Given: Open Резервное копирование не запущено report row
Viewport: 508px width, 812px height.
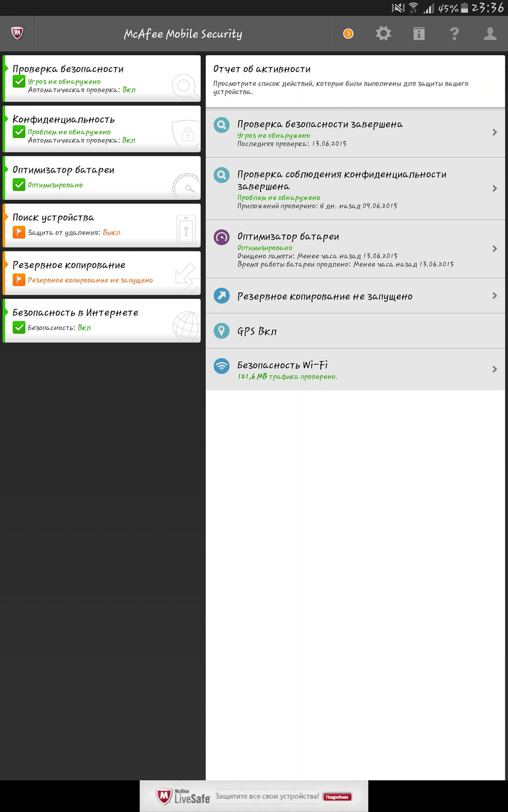Looking at the screenshot, I should pos(355,296).
